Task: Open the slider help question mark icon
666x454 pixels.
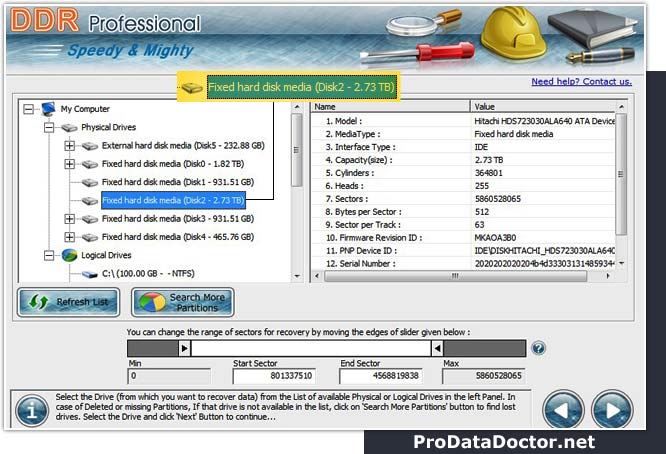Action: coord(539,348)
